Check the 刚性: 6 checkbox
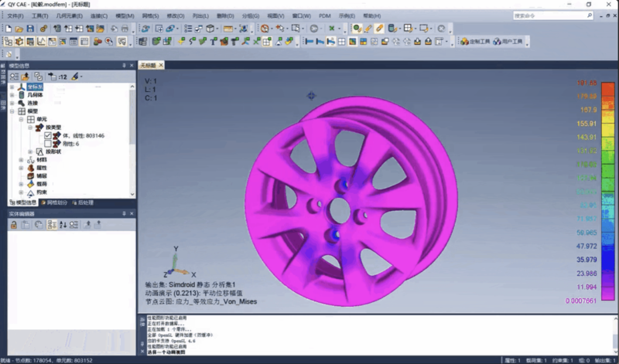 click(x=48, y=144)
